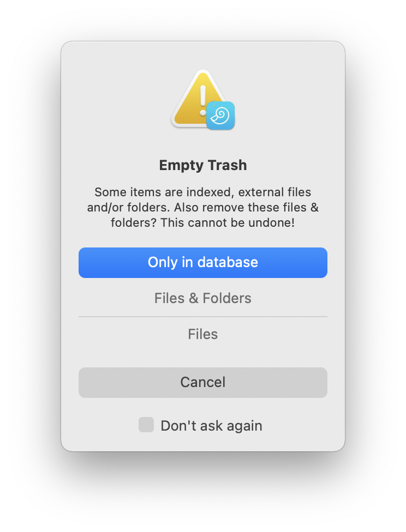Enable the option to stop asking again
Viewport: 406px width, 532px height.
tap(146, 425)
